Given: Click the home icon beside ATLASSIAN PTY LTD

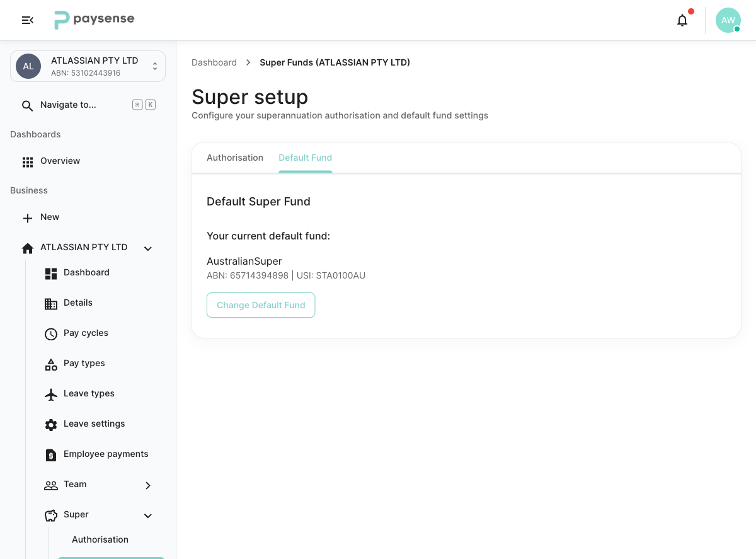Looking at the screenshot, I should (x=28, y=248).
